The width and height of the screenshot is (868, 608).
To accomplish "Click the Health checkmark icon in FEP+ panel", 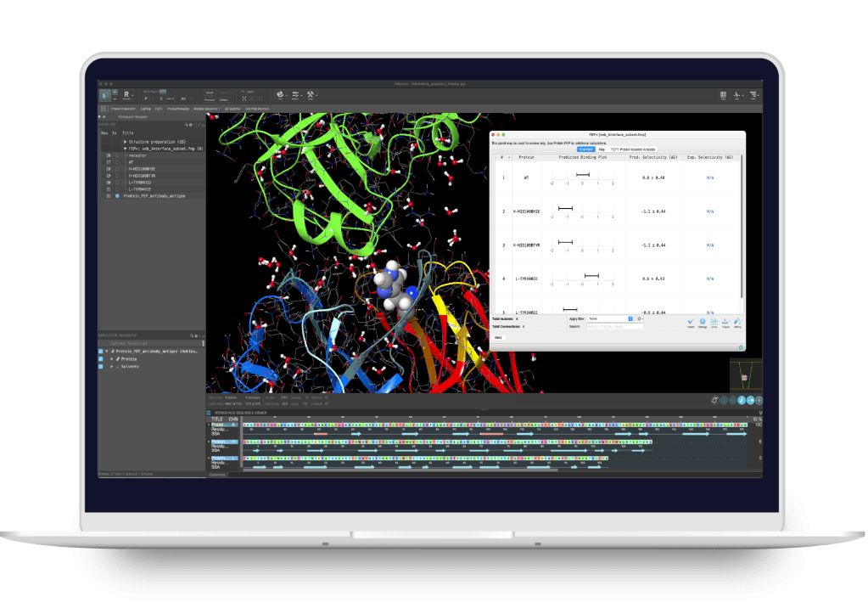I will point(691,321).
